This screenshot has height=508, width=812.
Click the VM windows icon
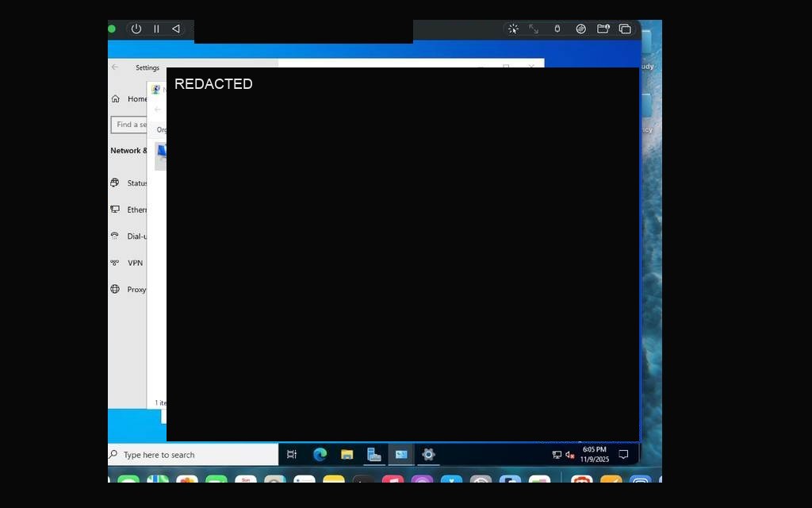pyautogui.click(x=625, y=29)
